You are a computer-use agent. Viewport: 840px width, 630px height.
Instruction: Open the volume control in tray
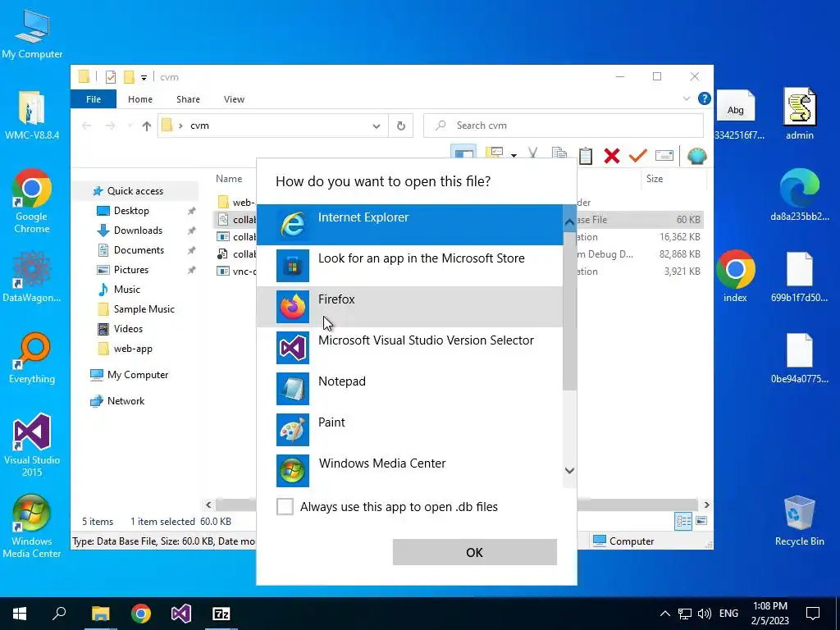(705, 614)
